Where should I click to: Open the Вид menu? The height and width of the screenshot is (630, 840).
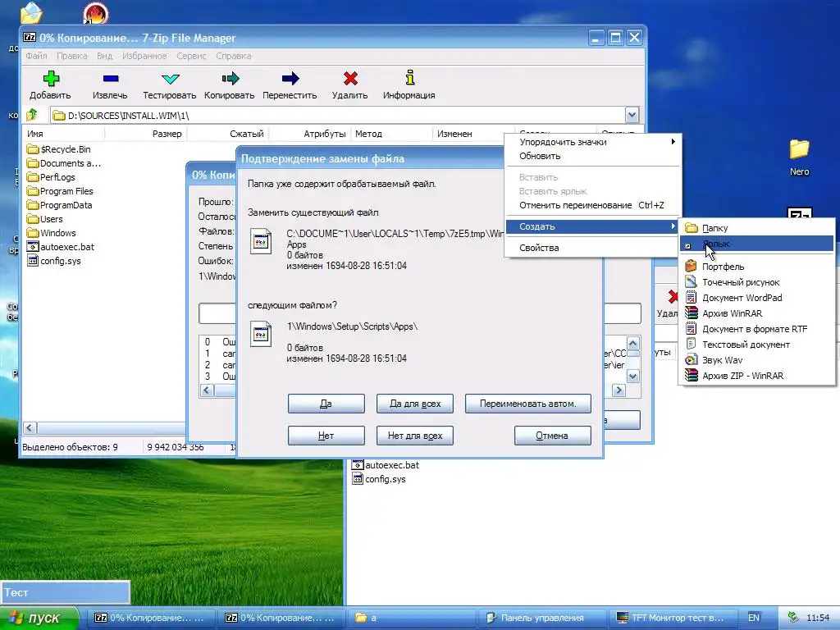point(104,56)
